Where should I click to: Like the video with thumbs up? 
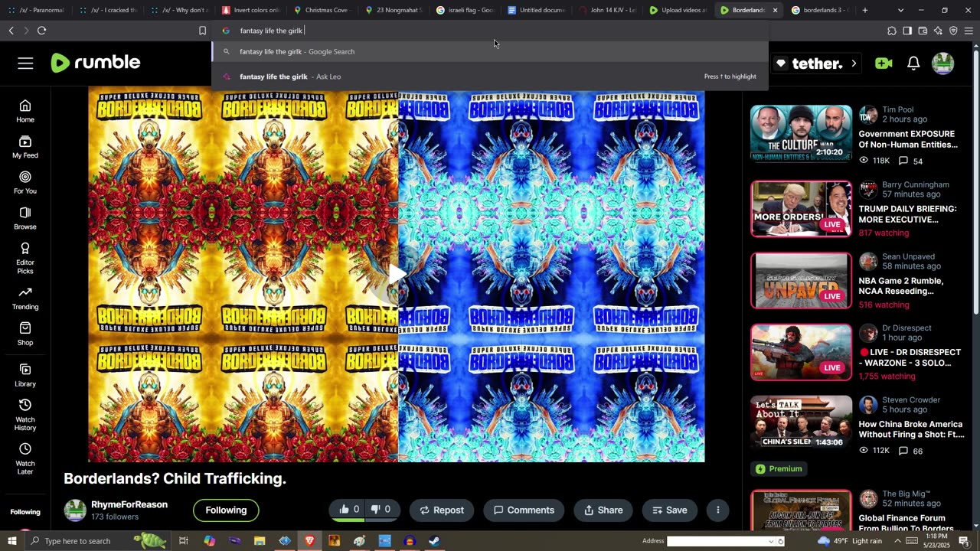349,510
